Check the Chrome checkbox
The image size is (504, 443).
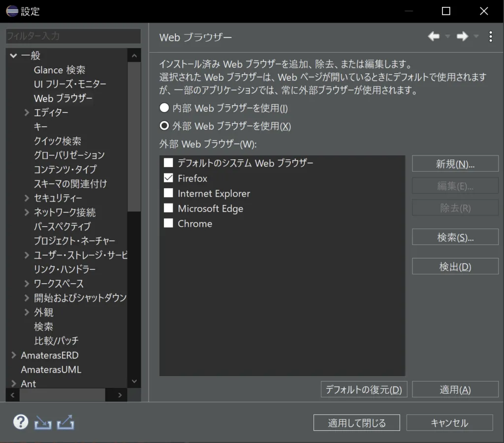(x=168, y=223)
